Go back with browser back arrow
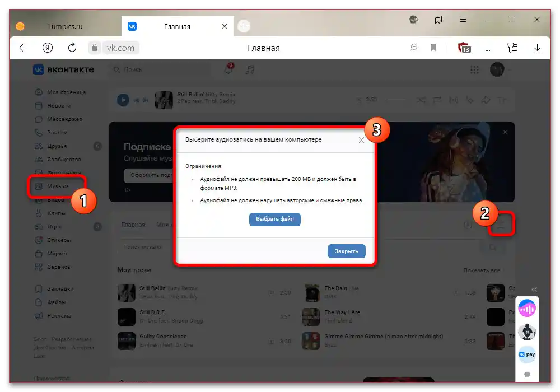This screenshot has width=560, height=392. (23, 48)
